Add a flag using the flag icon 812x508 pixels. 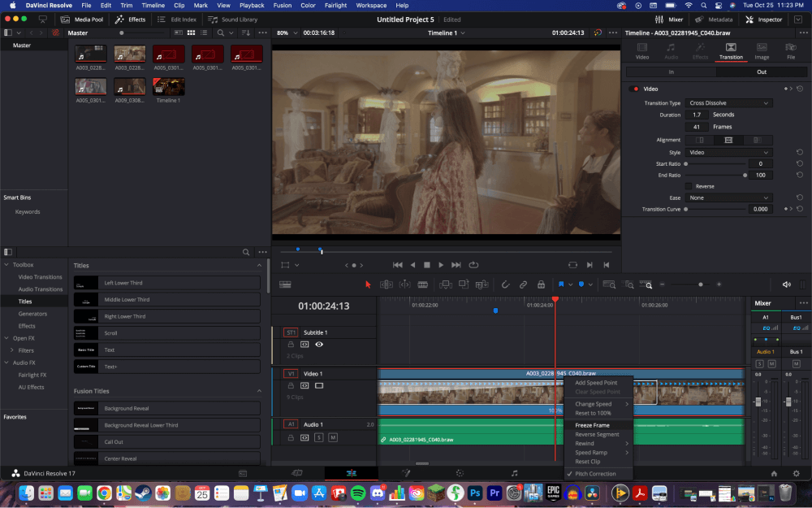(561, 284)
